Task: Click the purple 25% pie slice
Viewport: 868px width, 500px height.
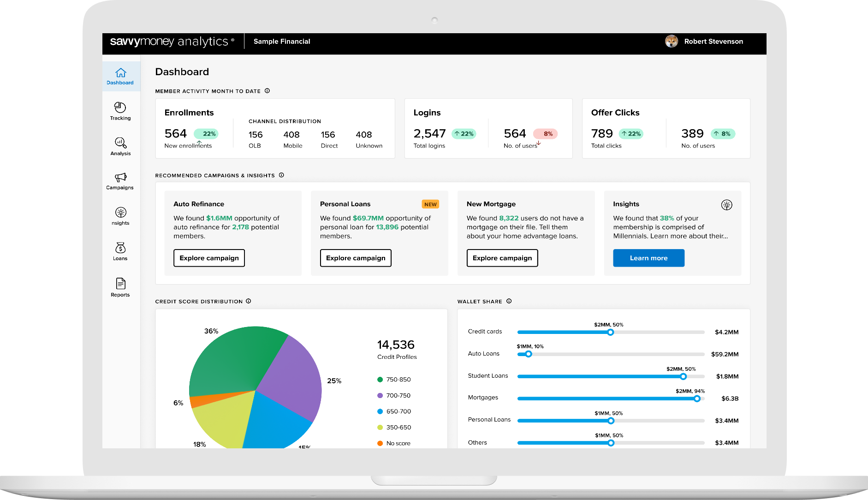Action: coord(291,374)
